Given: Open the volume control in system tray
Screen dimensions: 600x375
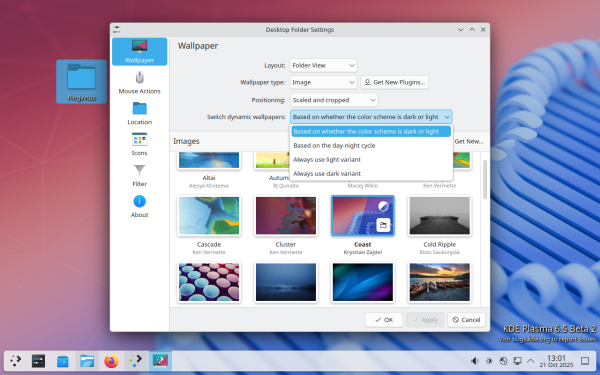Looking at the screenshot, I should [475, 361].
